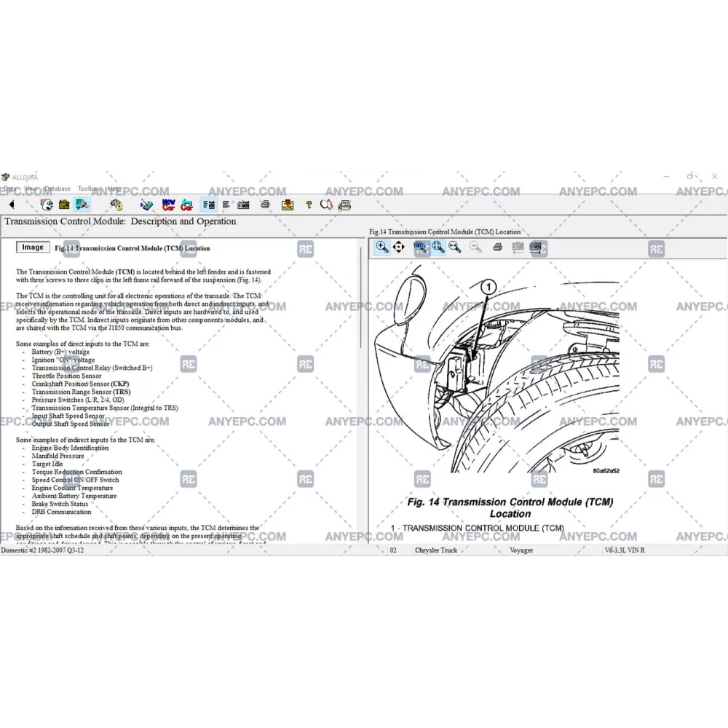Click the New Car icon

pos(169,205)
